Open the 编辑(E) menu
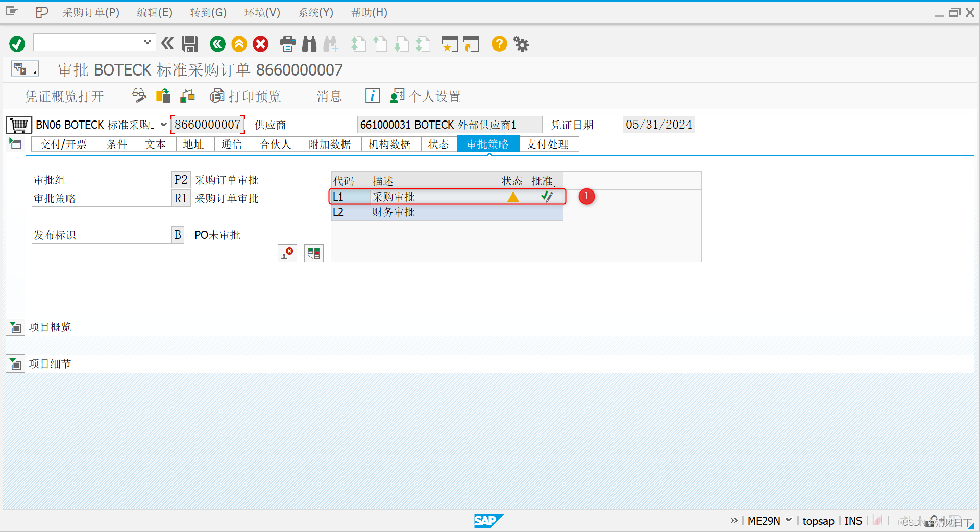This screenshot has width=980, height=532. (155, 13)
